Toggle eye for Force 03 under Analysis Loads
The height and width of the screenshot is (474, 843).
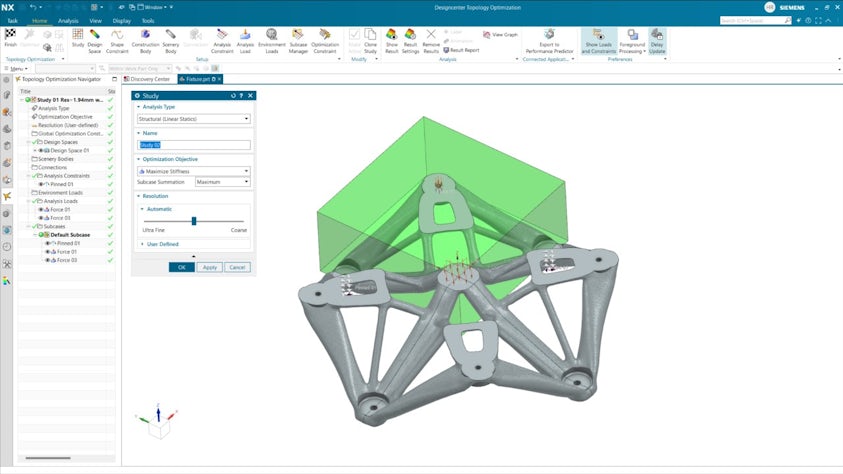point(41,218)
